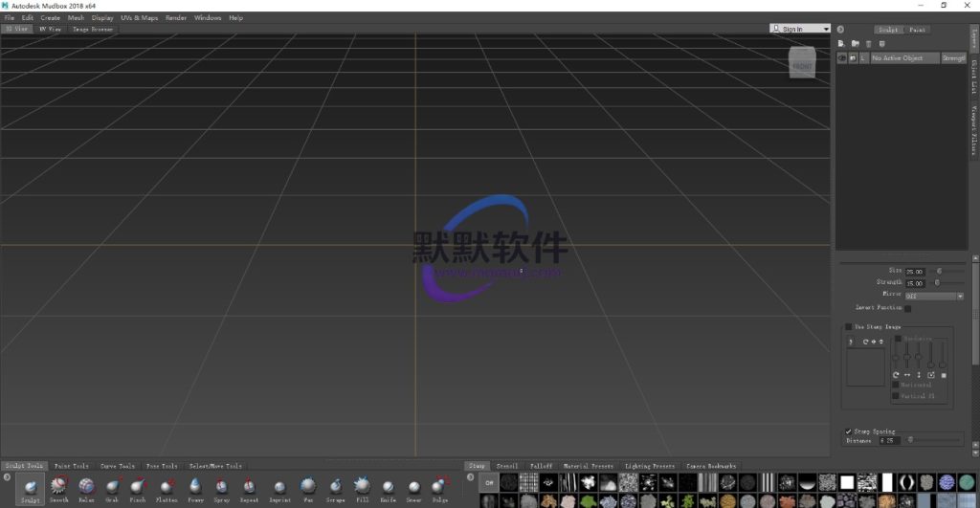Click the Size value input field
980x508 pixels.
pos(917,271)
